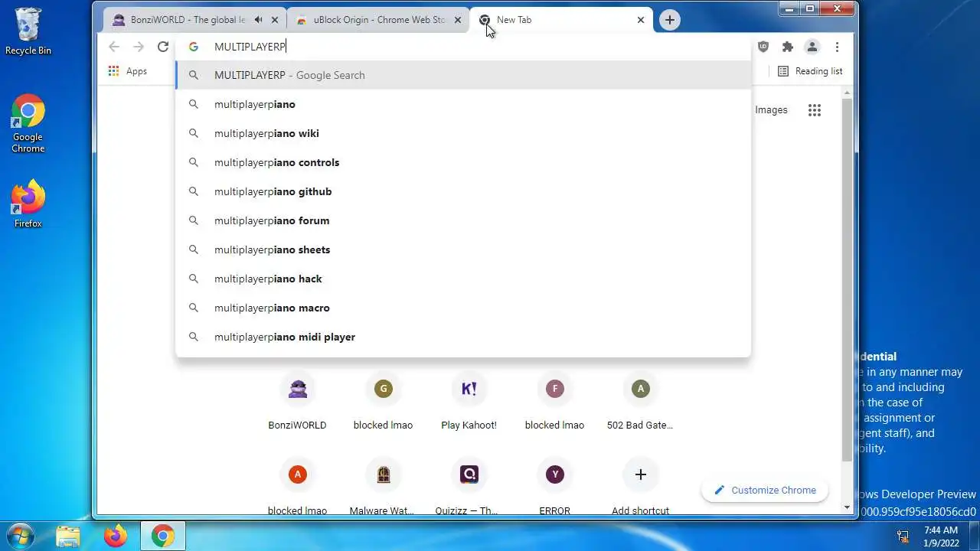
Task: Open the Apps shortcut in bookmarks bar
Action: 127,71
